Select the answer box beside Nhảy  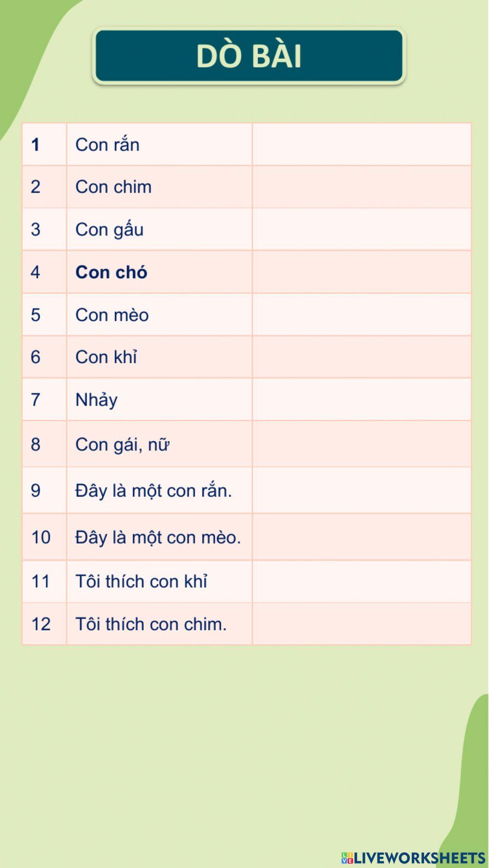362,399
